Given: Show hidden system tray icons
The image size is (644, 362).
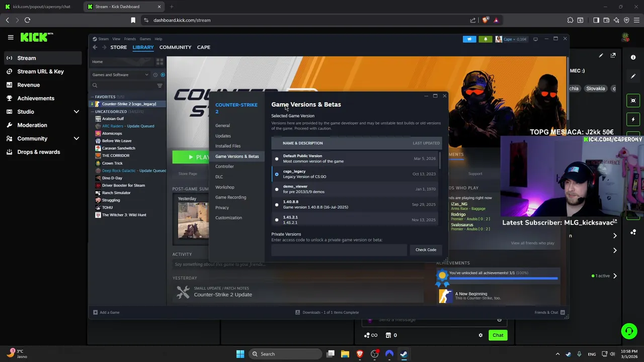Looking at the screenshot, I should click(x=557, y=354).
